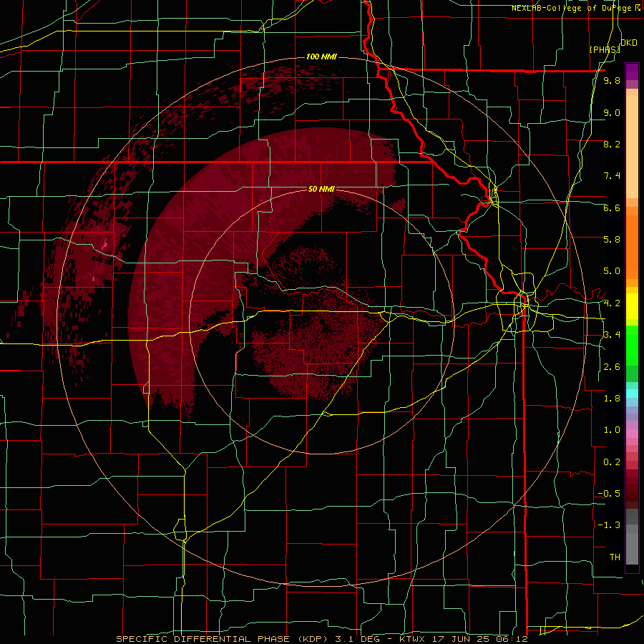Pick the pink segment near 1.0 on the color bar
The height and width of the screenshot is (644, 644).
632,434
